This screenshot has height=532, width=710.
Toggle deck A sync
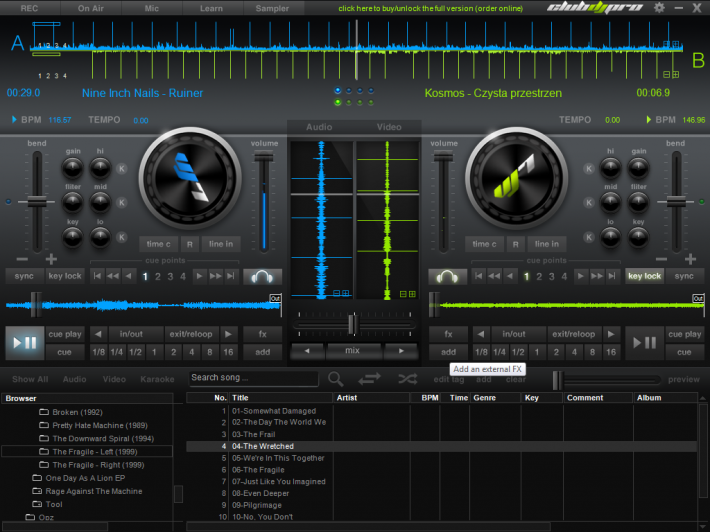click(24, 276)
